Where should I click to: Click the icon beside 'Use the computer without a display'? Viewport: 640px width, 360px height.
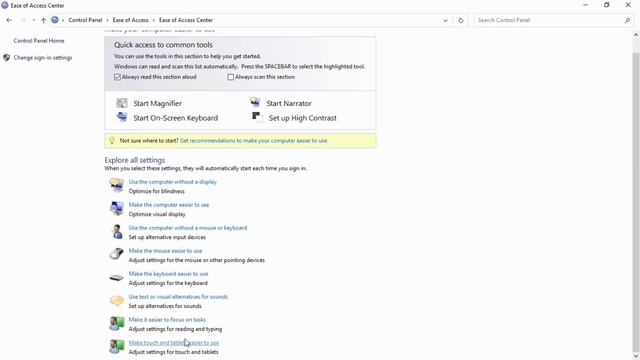116,185
